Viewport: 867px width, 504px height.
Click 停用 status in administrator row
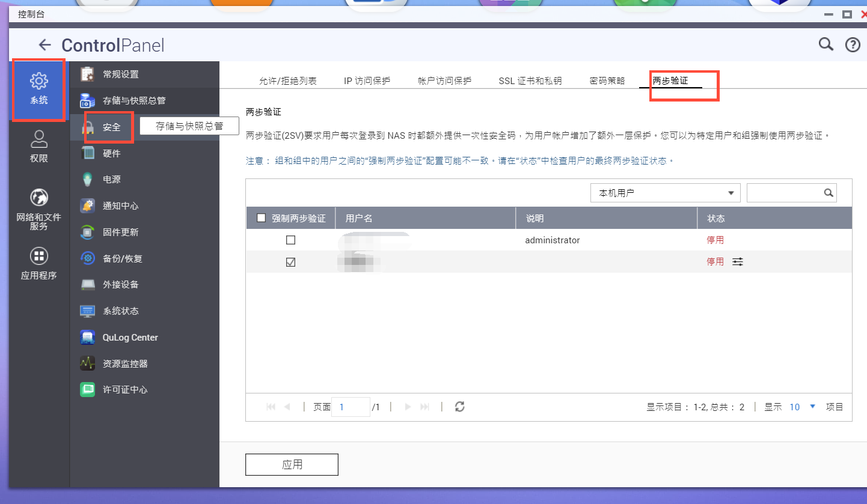[715, 240]
